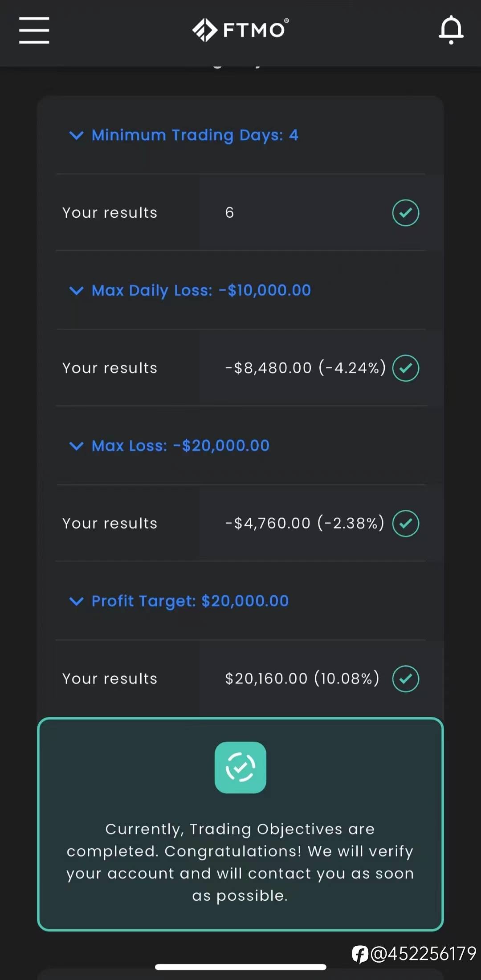Click the objectives completed badge icon

point(240,767)
